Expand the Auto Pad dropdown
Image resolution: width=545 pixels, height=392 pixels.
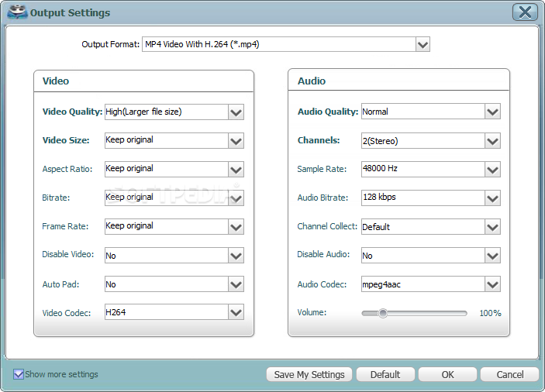pos(236,284)
